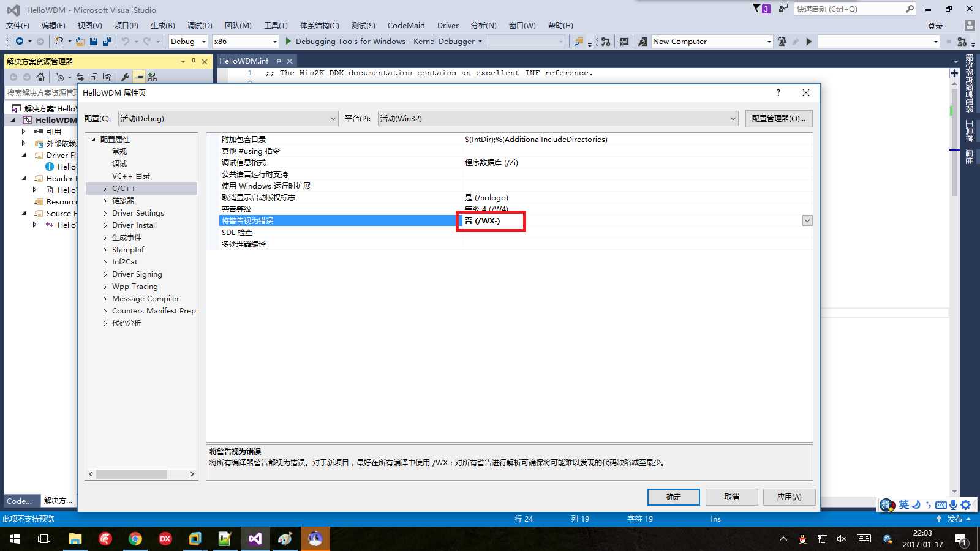Open File Explorer from the taskbar
980x551 pixels.
(x=75, y=539)
